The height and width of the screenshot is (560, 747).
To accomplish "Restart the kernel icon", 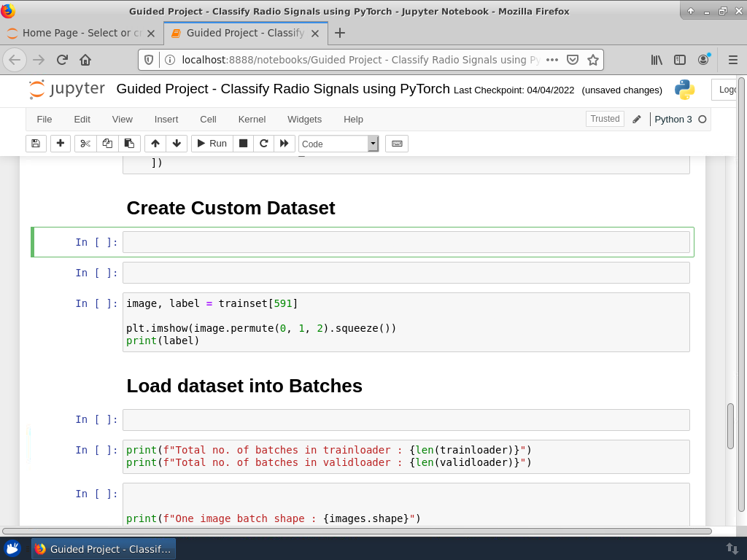I will click(x=264, y=144).
